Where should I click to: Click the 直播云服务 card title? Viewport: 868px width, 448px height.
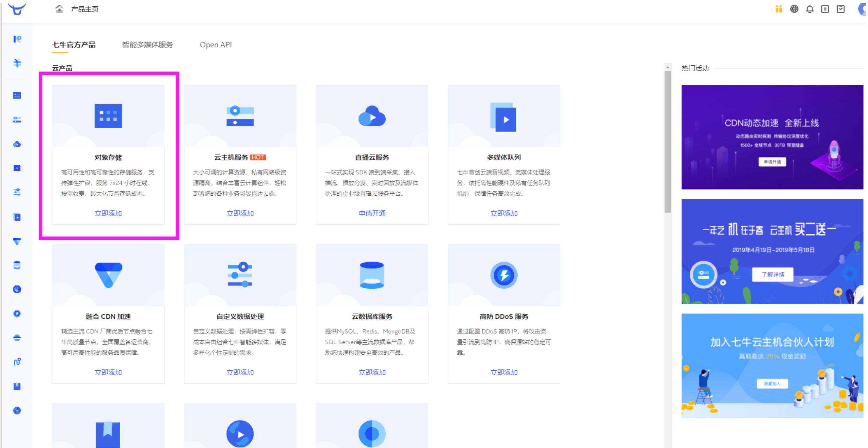click(372, 157)
